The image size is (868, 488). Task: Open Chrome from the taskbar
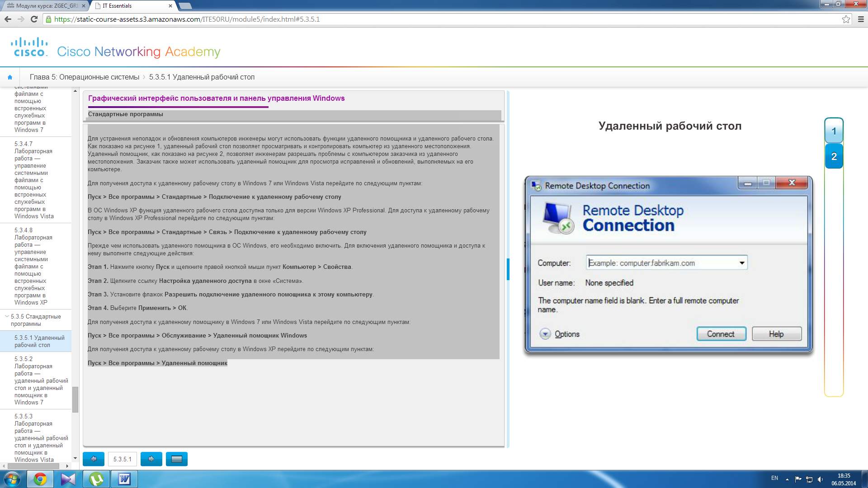(40, 479)
